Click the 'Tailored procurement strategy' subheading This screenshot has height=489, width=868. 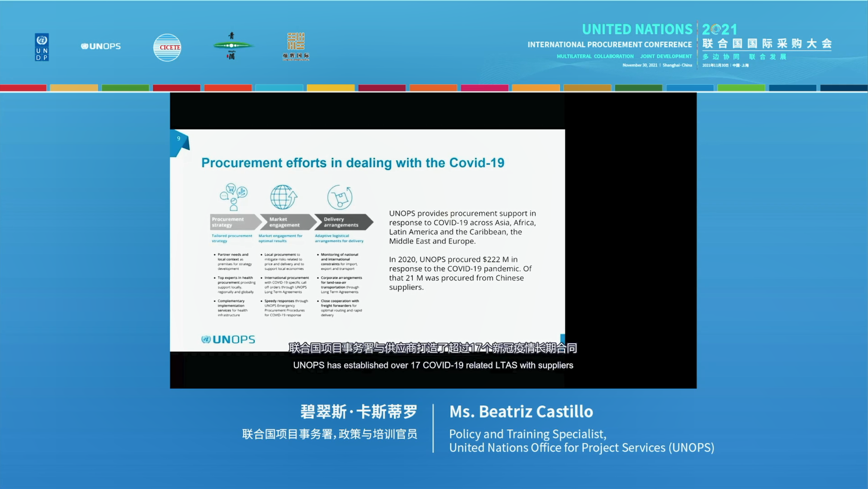pyautogui.click(x=232, y=238)
